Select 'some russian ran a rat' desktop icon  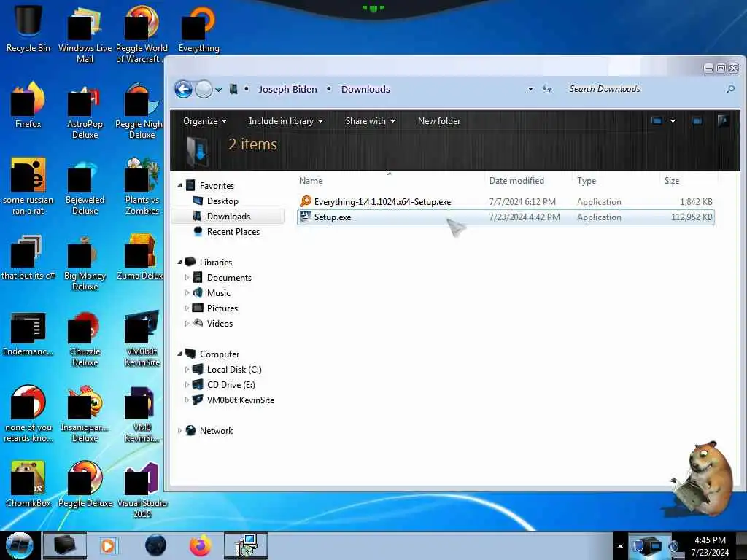[28, 186]
